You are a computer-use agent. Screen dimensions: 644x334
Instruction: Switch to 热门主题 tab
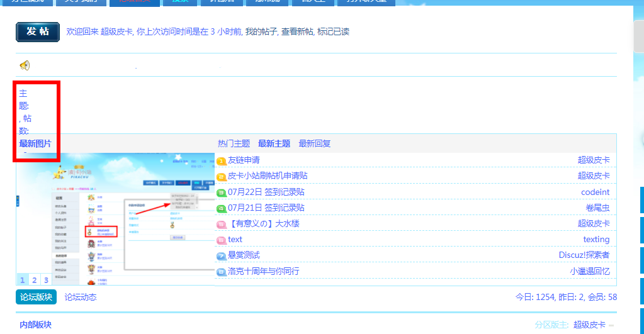tap(234, 143)
